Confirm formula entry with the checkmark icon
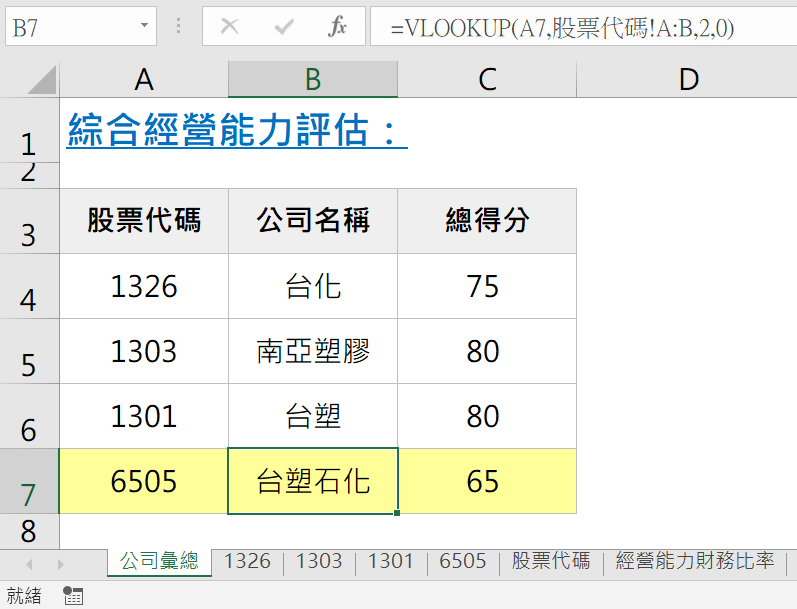The width and height of the screenshot is (797, 609). click(284, 26)
